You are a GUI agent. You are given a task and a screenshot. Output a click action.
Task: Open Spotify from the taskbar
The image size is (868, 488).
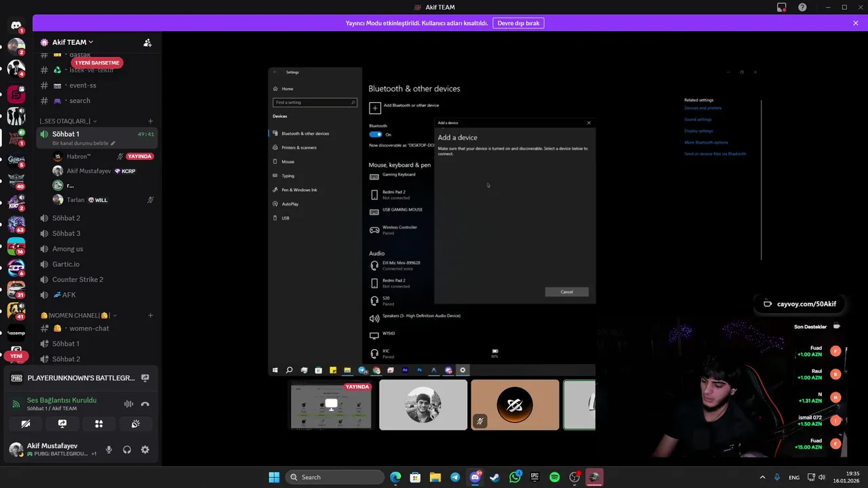tap(555, 477)
